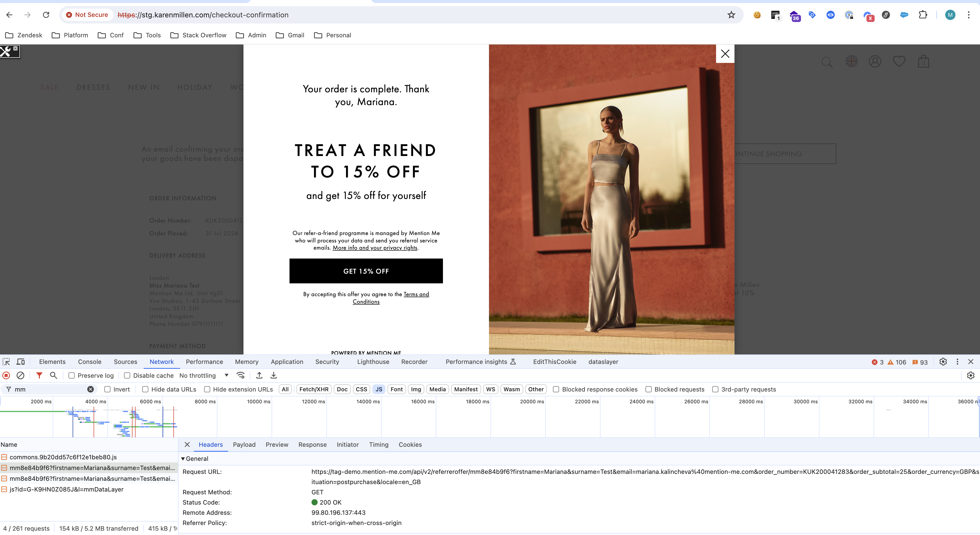Open the Gmail bookmarks folder
Image resolution: width=980 pixels, height=535 pixels.
click(x=290, y=35)
